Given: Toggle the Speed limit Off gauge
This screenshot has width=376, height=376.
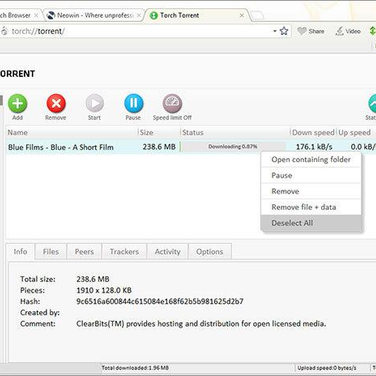Looking at the screenshot, I should point(172,104).
